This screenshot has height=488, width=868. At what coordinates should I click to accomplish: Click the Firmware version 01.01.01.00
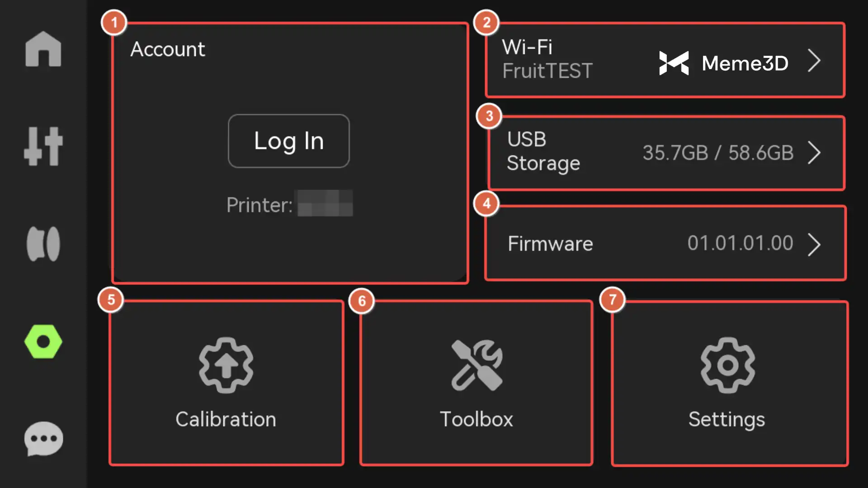click(x=740, y=243)
